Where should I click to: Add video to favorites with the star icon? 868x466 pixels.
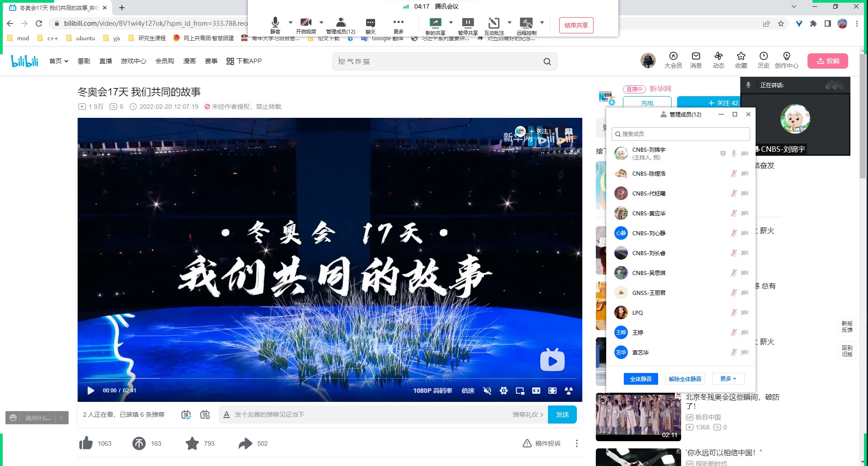(x=192, y=443)
